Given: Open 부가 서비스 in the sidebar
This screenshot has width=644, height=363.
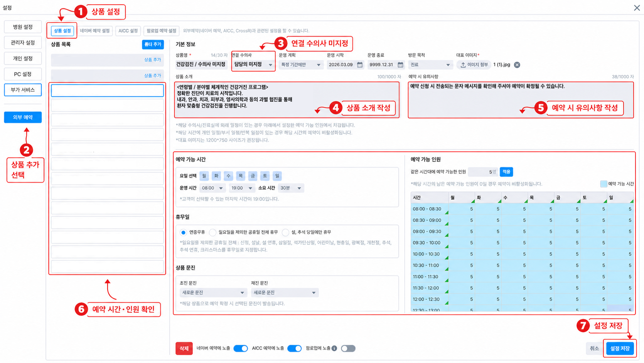Looking at the screenshot, I should pyautogui.click(x=23, y=90).
